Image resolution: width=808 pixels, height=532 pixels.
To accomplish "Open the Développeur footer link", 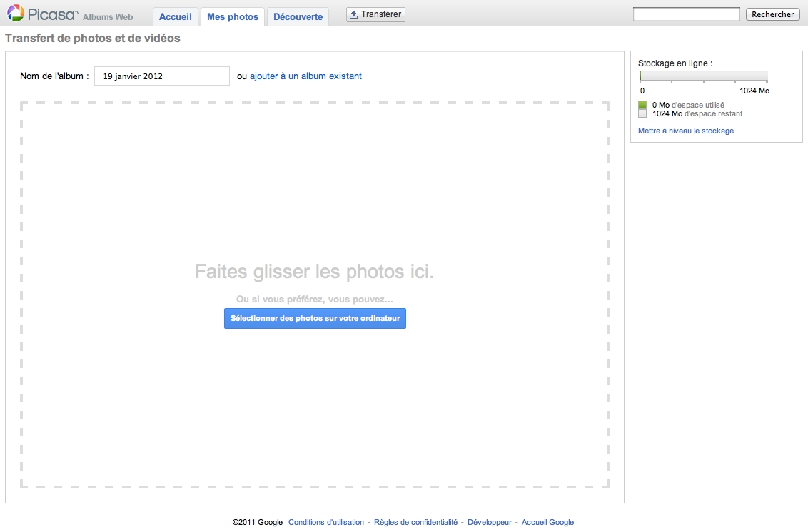I will (489, 523).
